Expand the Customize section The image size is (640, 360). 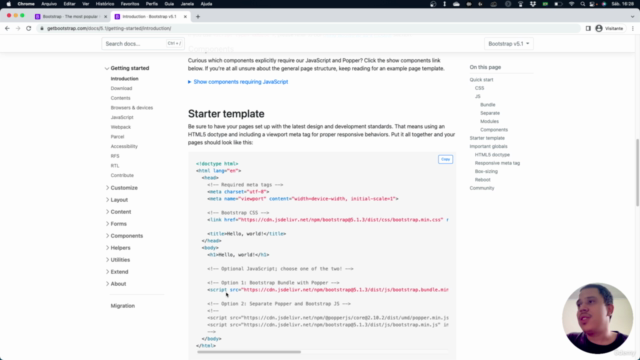click(122, 188)
